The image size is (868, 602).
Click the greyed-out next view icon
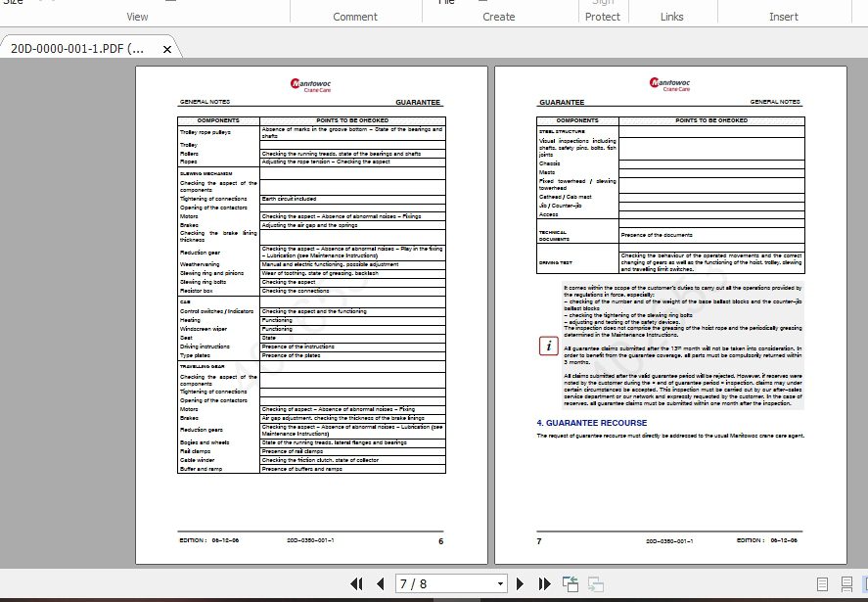click(596, 583)
